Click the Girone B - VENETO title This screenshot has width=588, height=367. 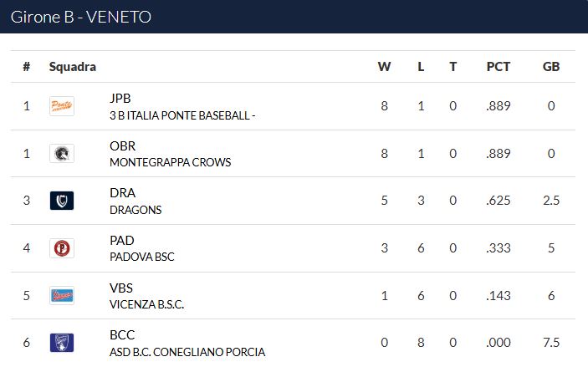[80, 17]
